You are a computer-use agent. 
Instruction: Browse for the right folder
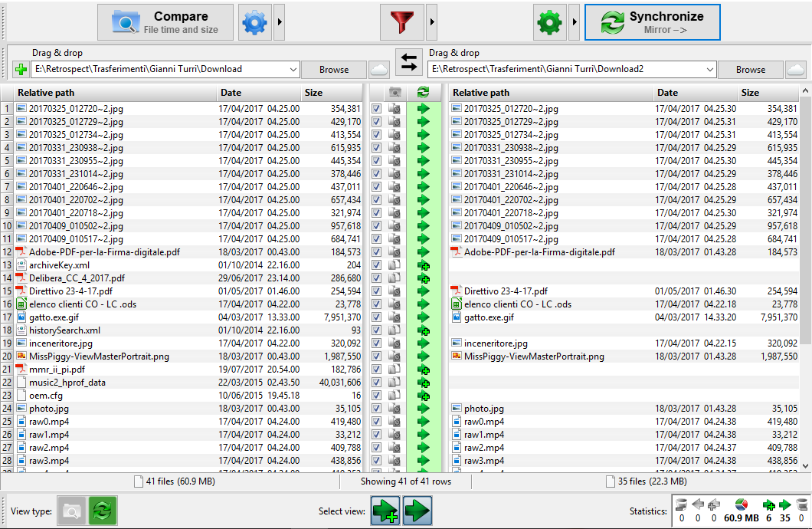click(x=751, y=70)
